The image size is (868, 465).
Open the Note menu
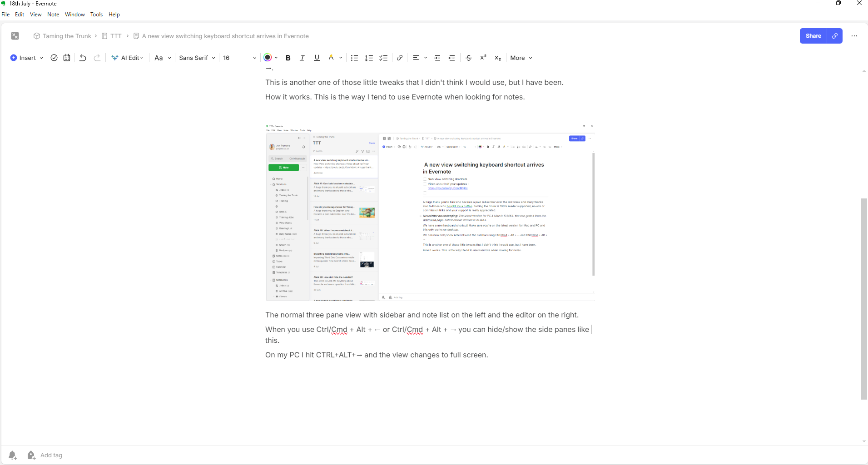53,15
